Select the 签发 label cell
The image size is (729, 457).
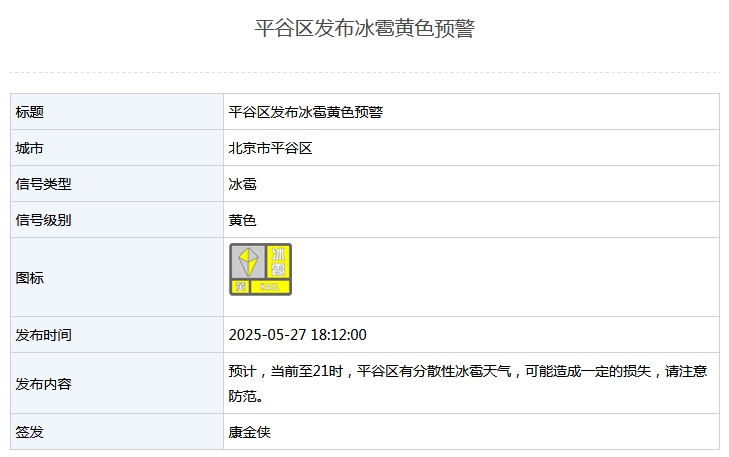(x=117, y=432)
